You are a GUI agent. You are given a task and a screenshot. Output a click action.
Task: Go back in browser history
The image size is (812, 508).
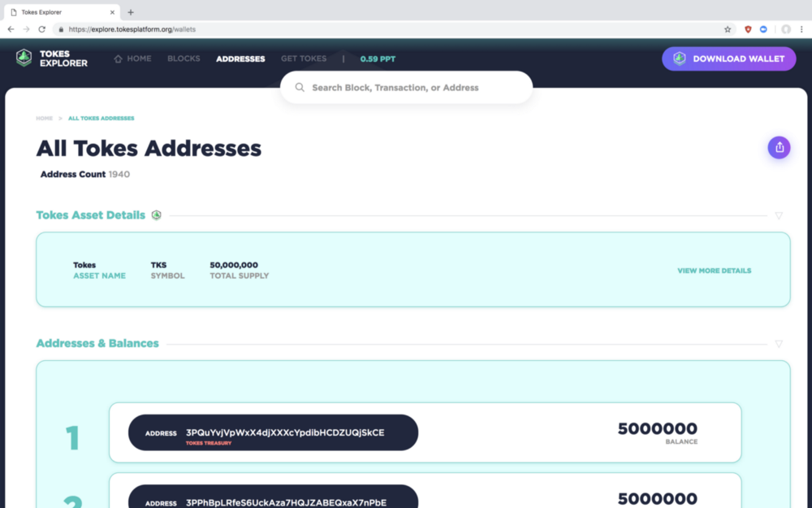click(x=11, y=29)
